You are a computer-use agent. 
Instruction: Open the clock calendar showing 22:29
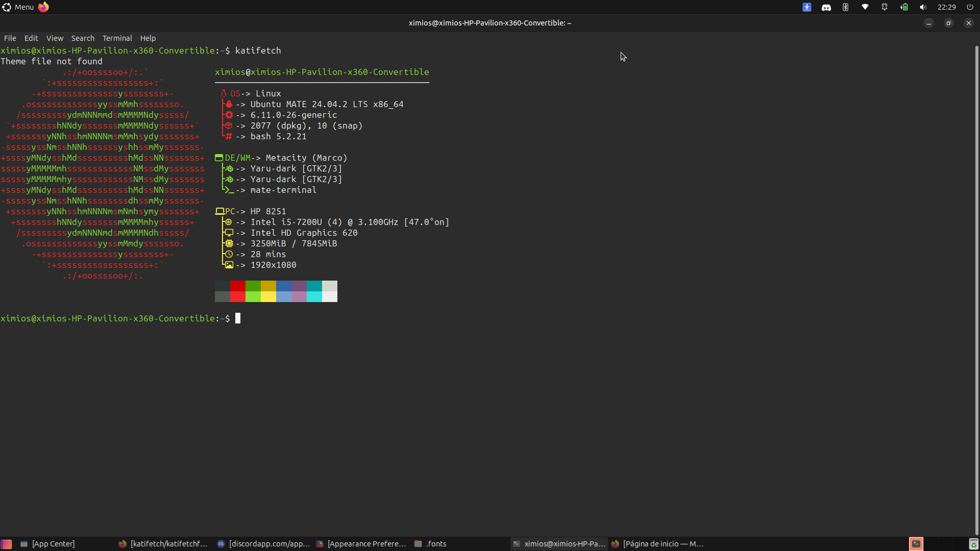tap(947, 7)
